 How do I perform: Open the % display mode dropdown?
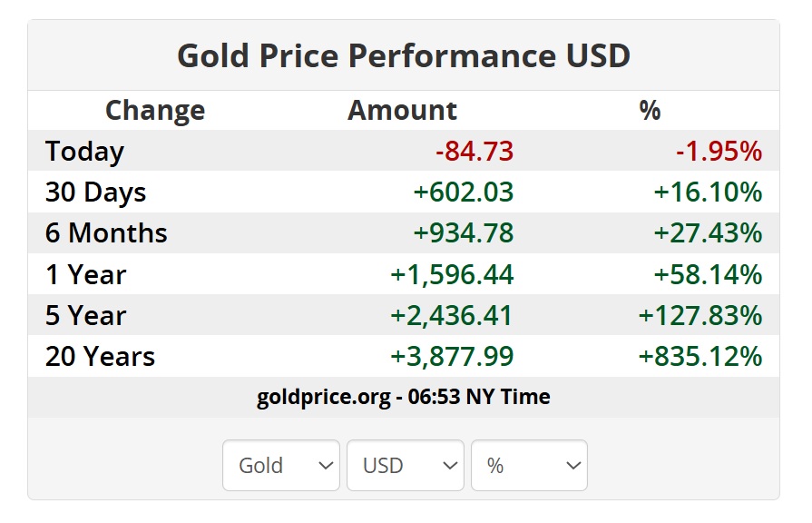pos(529,466)
